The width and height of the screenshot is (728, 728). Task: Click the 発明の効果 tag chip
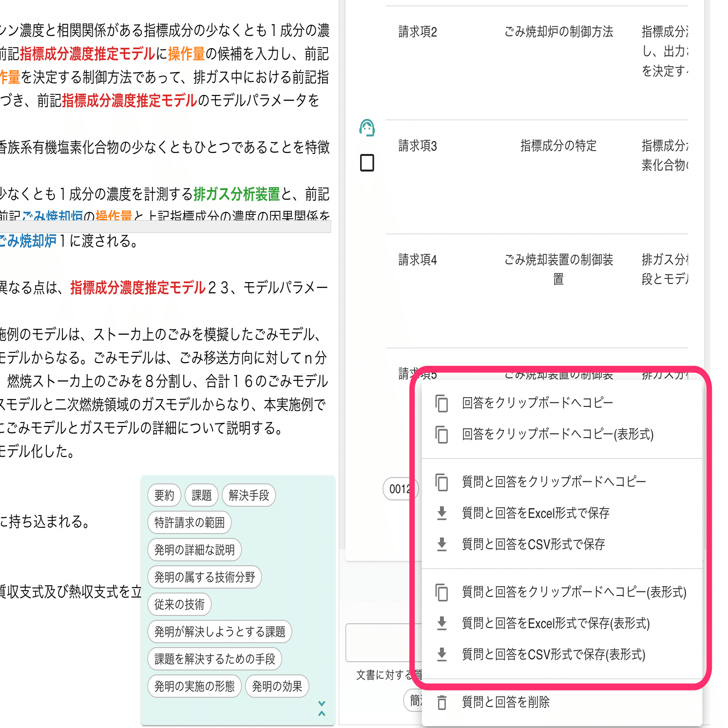(x=277, y=686)
